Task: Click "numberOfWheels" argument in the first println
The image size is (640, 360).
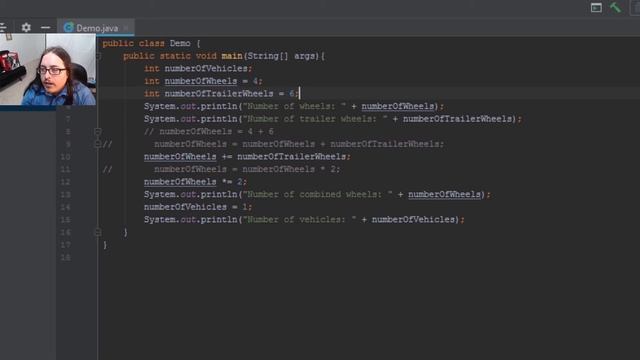Action: pyautogui.click(x=398, y=107)
